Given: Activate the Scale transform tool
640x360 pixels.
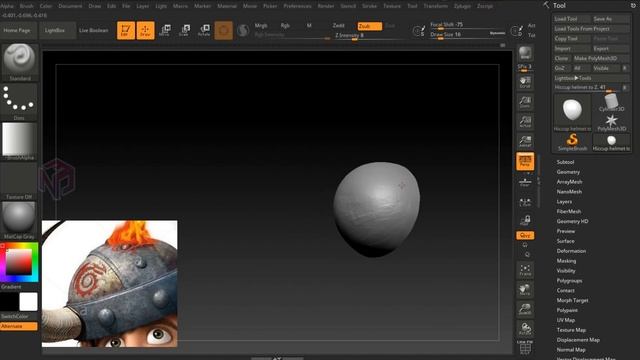Looking at the screenshot, I should coord(184,31).
